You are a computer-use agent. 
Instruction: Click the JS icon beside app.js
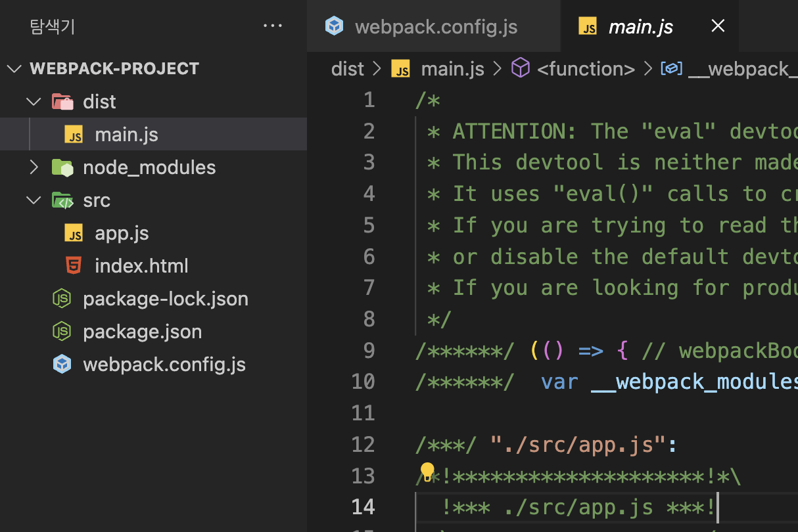coord(74,233)
